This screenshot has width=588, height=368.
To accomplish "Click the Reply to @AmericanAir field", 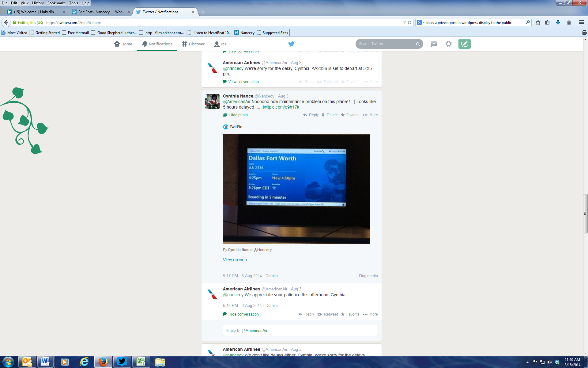I will tap(300, 331).
